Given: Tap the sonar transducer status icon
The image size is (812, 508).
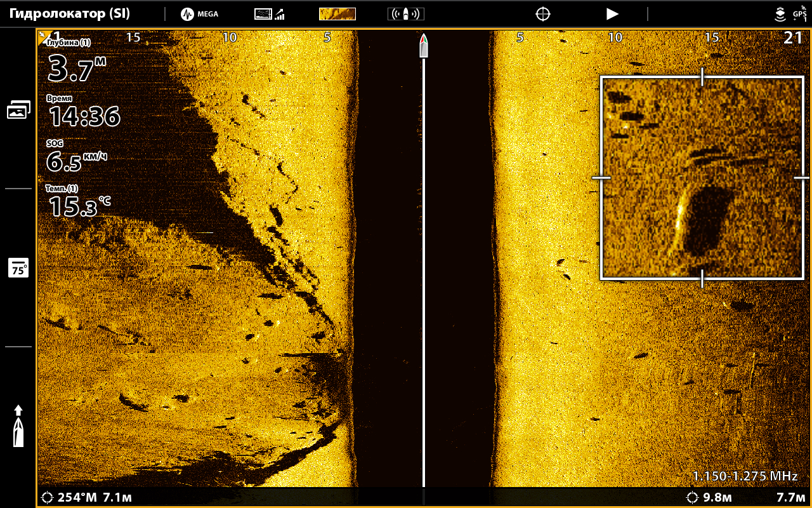Looking at the screenshot, I should point(780,14).
